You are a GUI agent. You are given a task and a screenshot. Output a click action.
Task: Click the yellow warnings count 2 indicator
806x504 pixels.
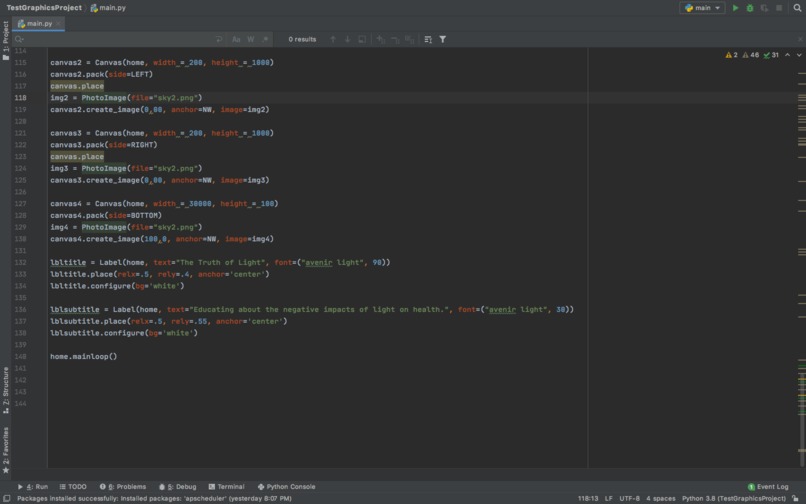pos(731,55)
